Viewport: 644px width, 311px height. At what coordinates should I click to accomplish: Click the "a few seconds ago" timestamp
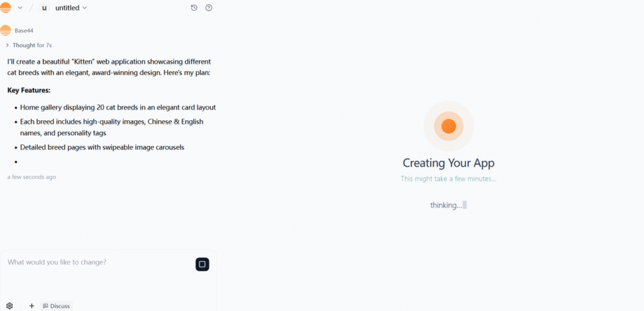pos(31,177)
